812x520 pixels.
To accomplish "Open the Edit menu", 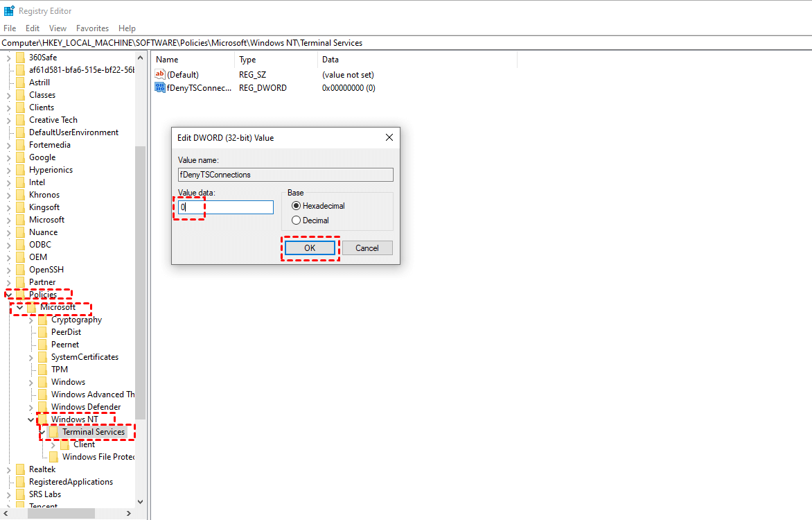I will pyautogui.click(x=33, y=28).
